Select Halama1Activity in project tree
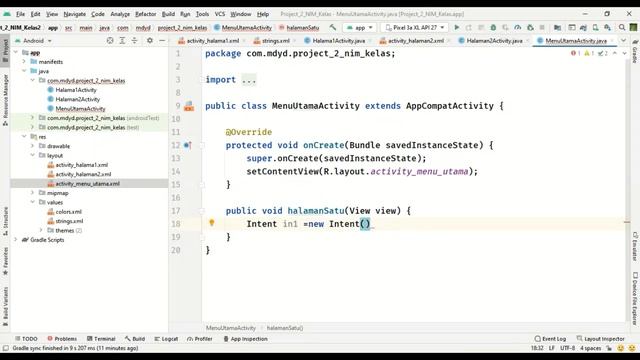 (x=76, y=90)
